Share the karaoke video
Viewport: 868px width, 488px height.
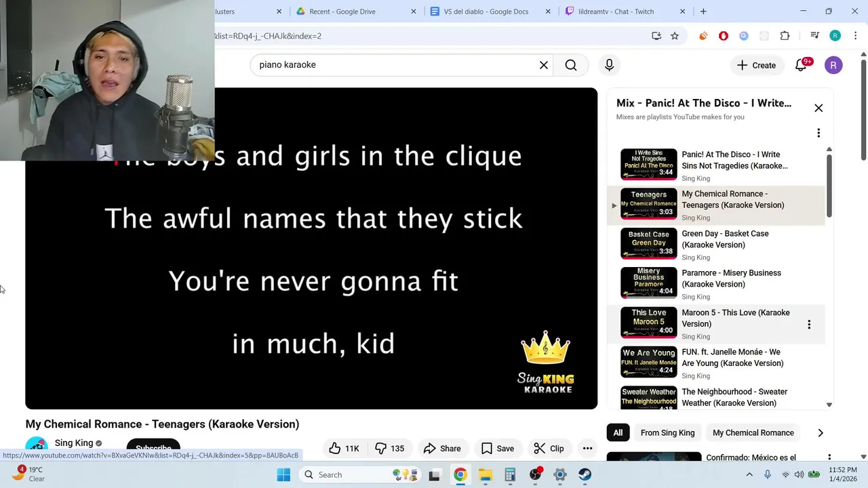pos(441,448)
